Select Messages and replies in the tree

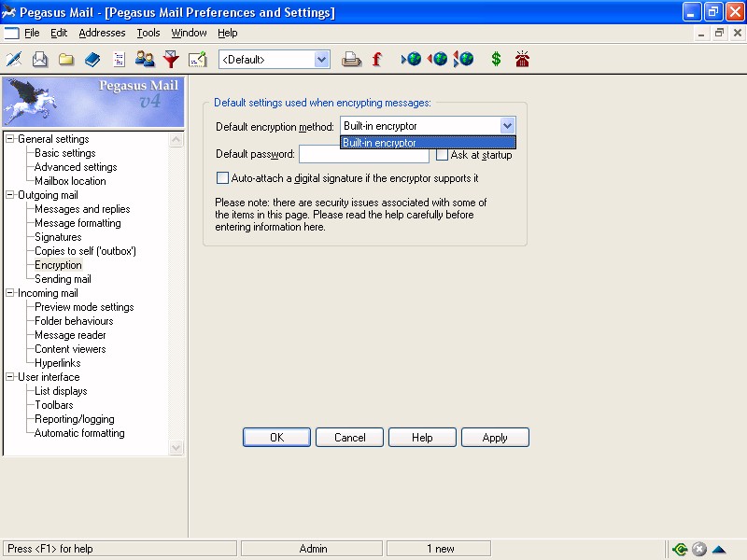tap(82, 209)
